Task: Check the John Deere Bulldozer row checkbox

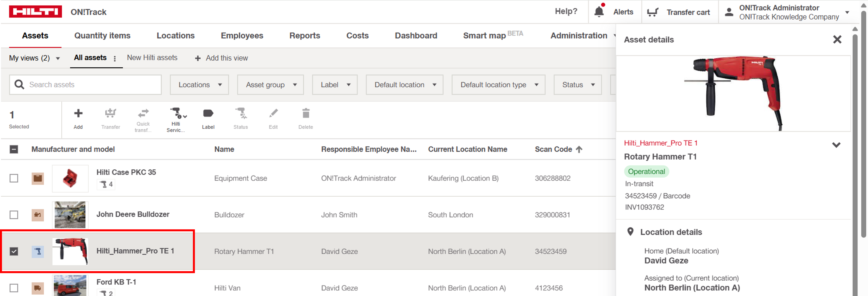Action: point(14,215)
